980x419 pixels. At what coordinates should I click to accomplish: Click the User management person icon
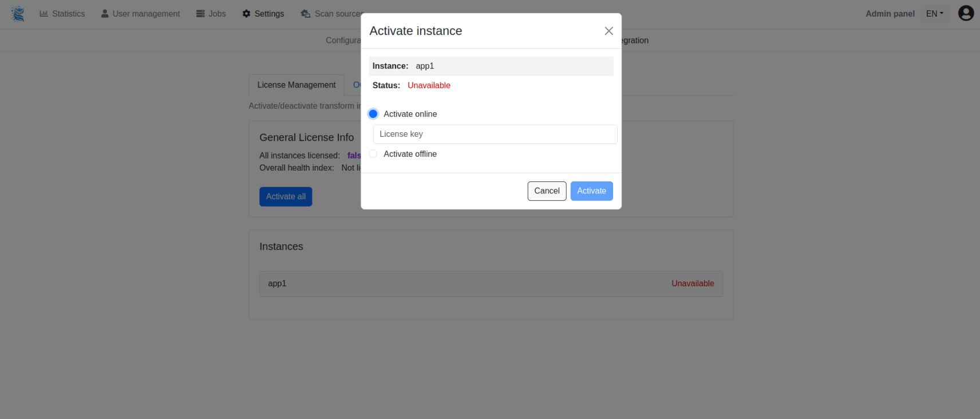pos(105,14)
